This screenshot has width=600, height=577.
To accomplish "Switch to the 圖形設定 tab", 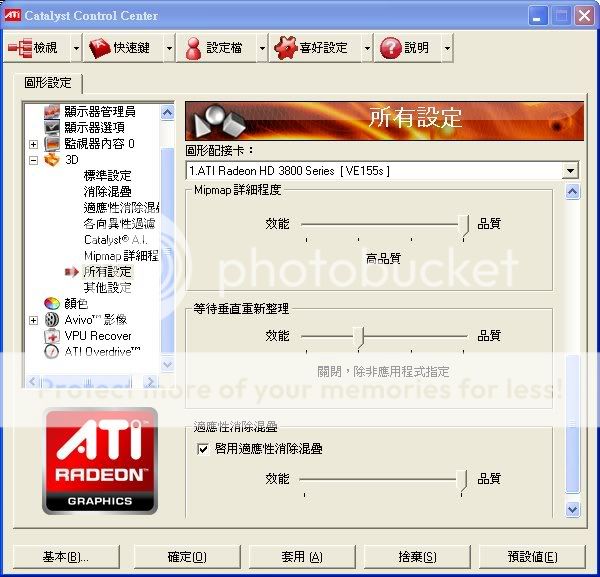I will 48,83.
